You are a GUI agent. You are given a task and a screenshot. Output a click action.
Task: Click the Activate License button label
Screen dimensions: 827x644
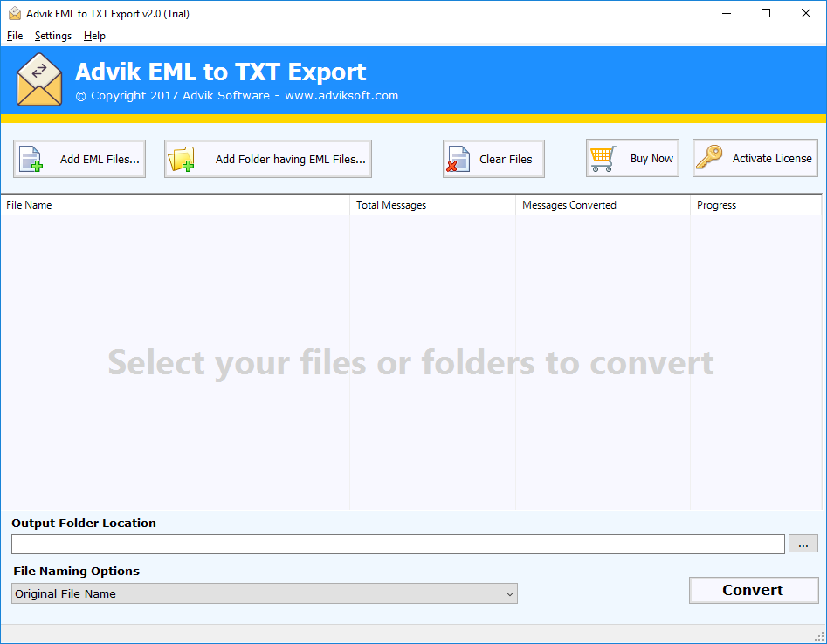(772, 159)
